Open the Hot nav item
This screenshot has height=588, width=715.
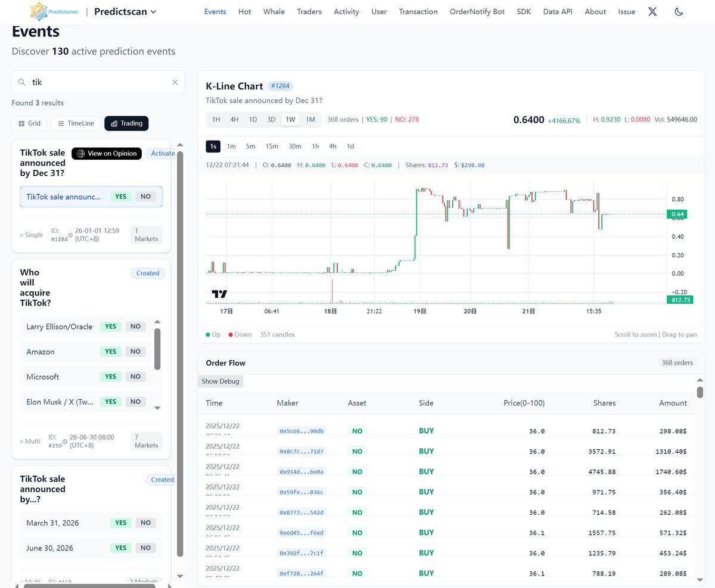[x=244, y=11]
